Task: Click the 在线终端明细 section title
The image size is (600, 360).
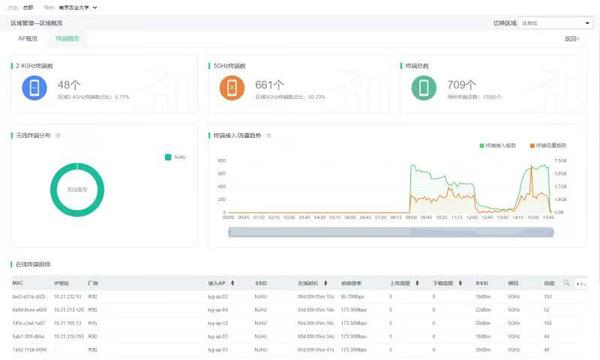Action: [x=33, y=264]
